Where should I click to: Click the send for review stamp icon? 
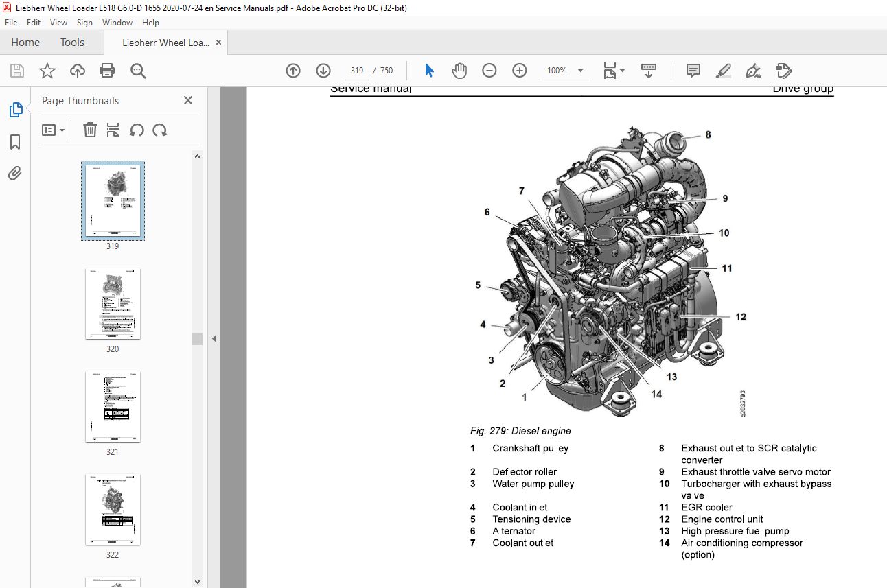pyautogui.click(x=783, y=71)
